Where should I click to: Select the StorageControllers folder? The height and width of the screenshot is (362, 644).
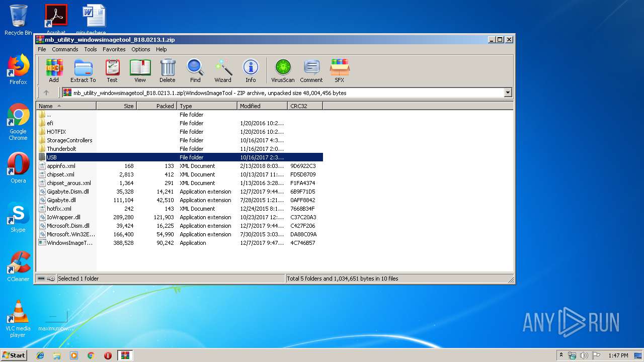coord(180,140)
